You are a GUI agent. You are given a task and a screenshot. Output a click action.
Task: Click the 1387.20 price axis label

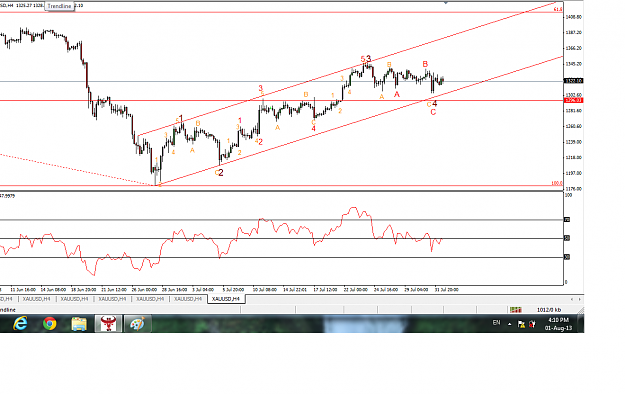tap(574, 33)
